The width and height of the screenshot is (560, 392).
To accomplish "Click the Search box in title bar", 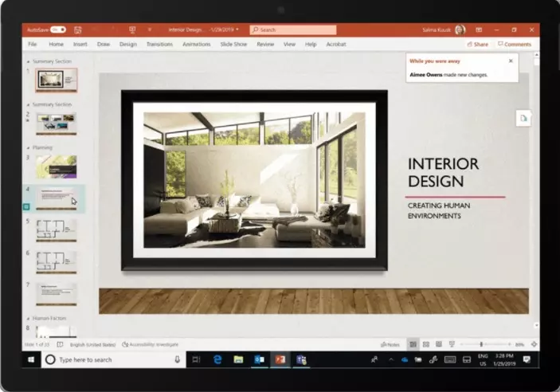I will click(x=293, y=29).
